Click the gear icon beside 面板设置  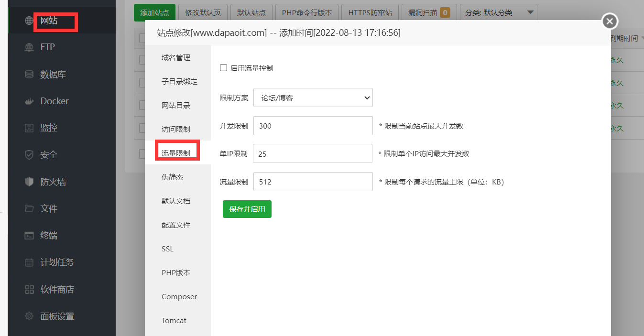(x=29, y=316)
